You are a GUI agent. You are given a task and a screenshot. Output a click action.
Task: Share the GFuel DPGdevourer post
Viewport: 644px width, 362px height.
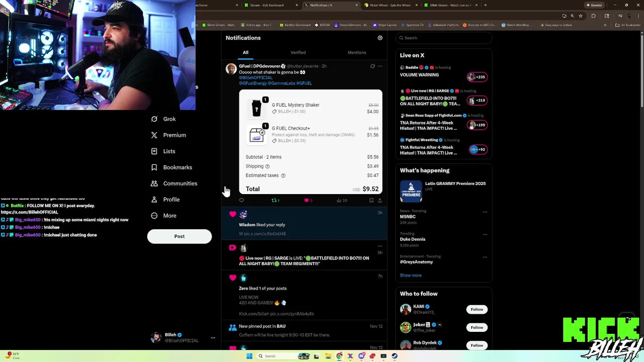click(380, 200)
